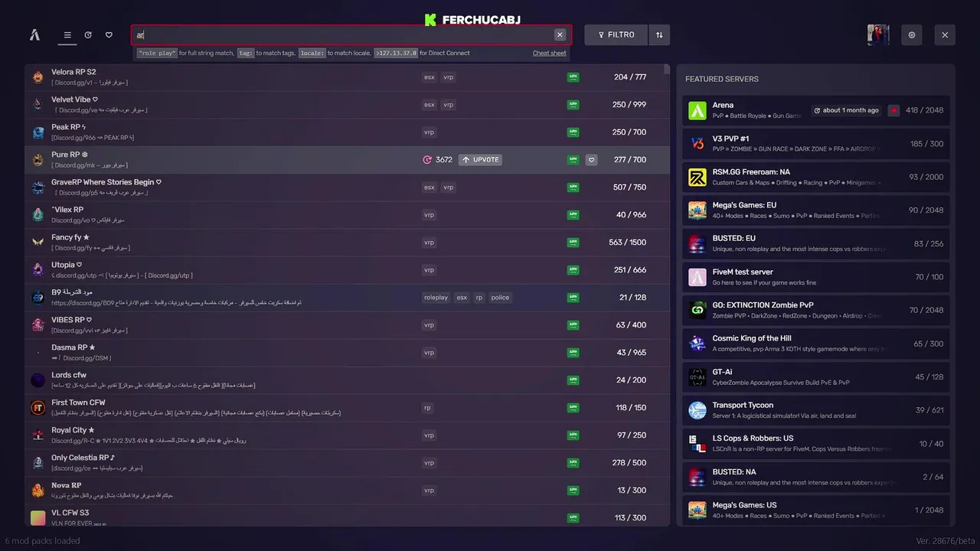Image resolution: width=980 pixels, height=551 pixels.
Task: Open Transport Tycoon featured server
Action: coord(816,410)
